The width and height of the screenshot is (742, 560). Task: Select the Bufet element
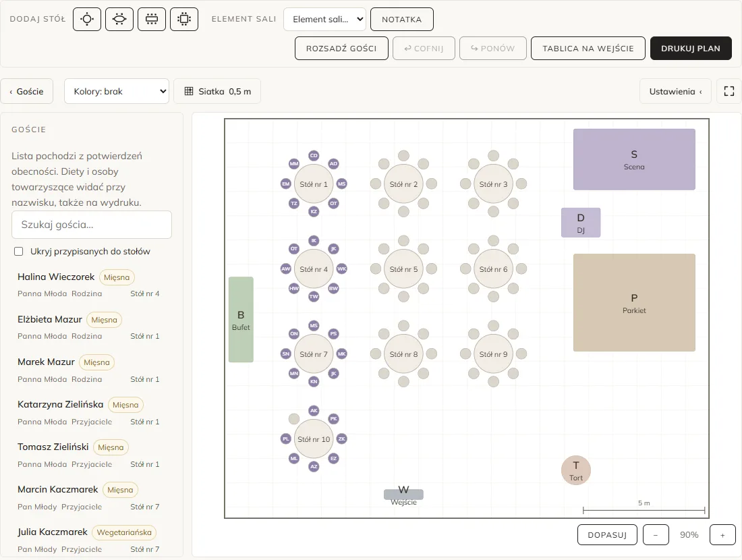point(241,320)
